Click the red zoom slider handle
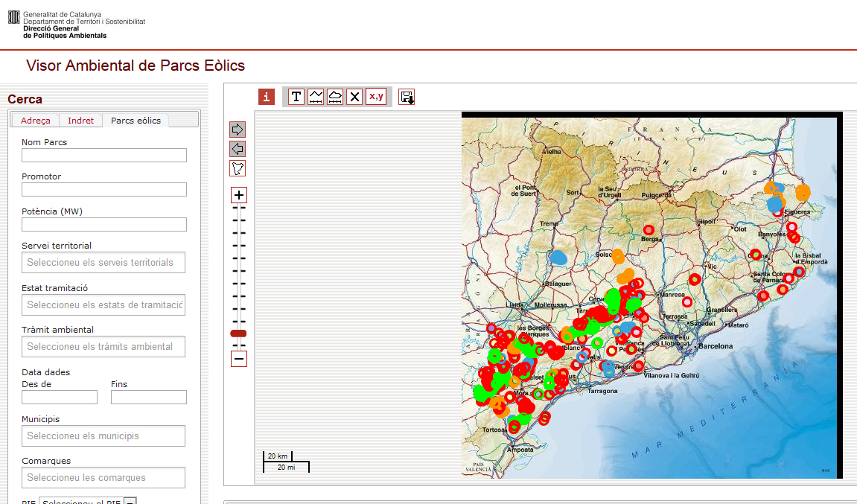 [x=238, y=334]
